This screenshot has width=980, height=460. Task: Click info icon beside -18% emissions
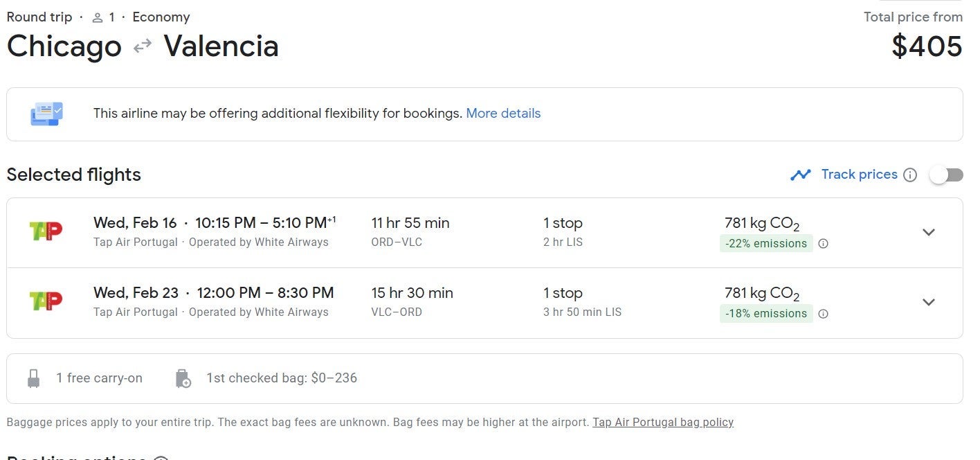pyautogui.click(x=823, y=314)
